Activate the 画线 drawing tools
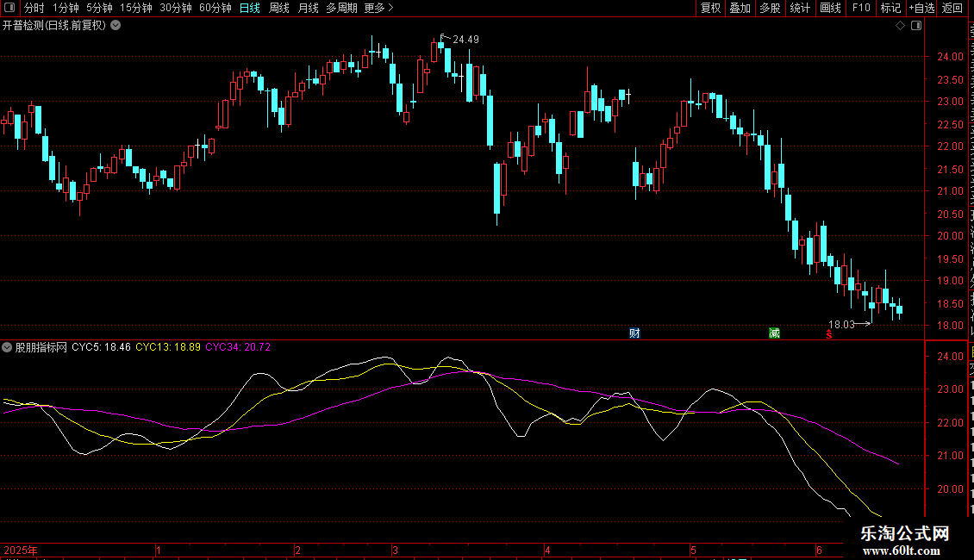974x560 pixels. (x=830, y=8)
